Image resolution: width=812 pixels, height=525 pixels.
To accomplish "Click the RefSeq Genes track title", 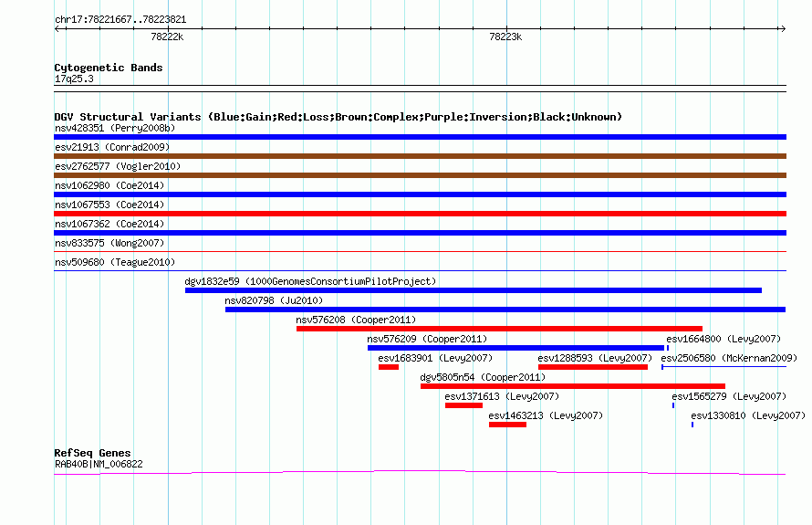I will (x=92, y=453).
